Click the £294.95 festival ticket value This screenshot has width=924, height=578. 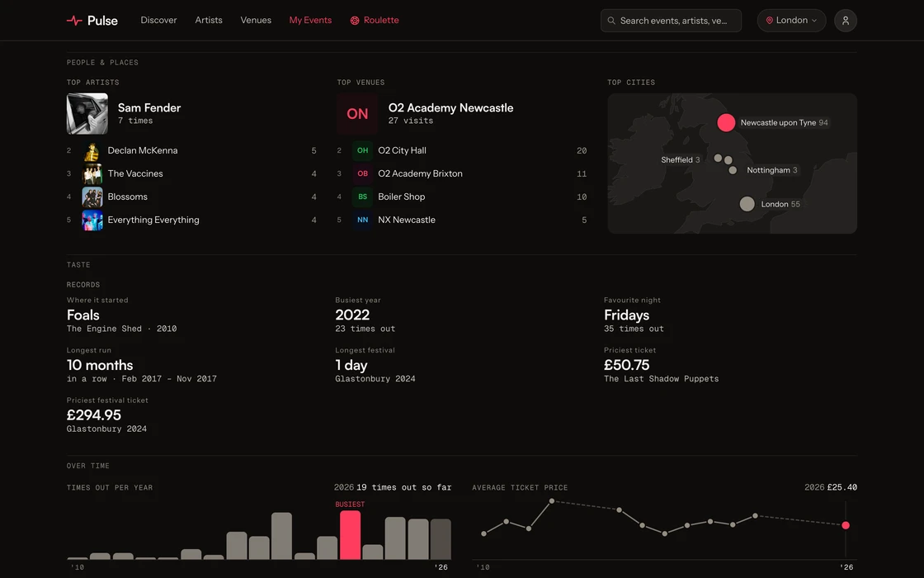click(x=94, y=415)
